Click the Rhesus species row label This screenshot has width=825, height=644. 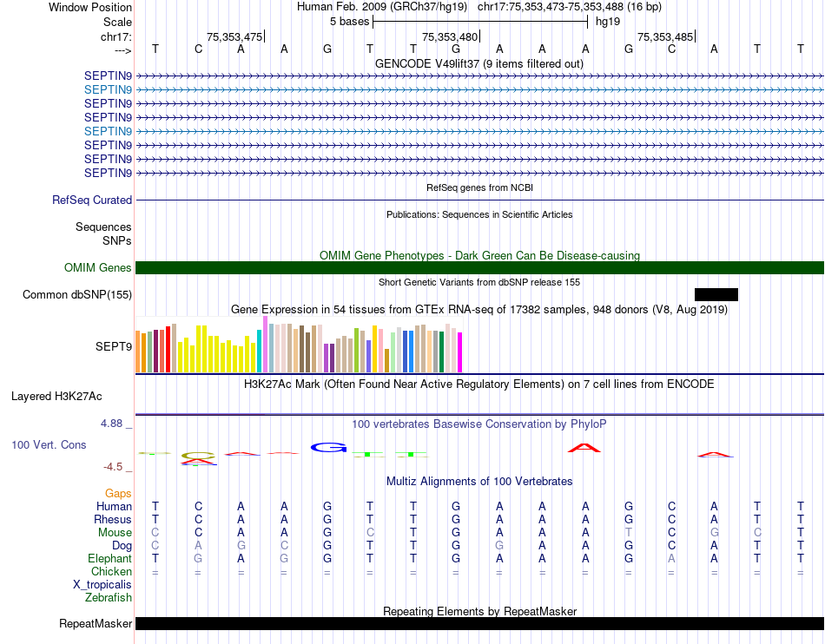(x=113, y=519)
